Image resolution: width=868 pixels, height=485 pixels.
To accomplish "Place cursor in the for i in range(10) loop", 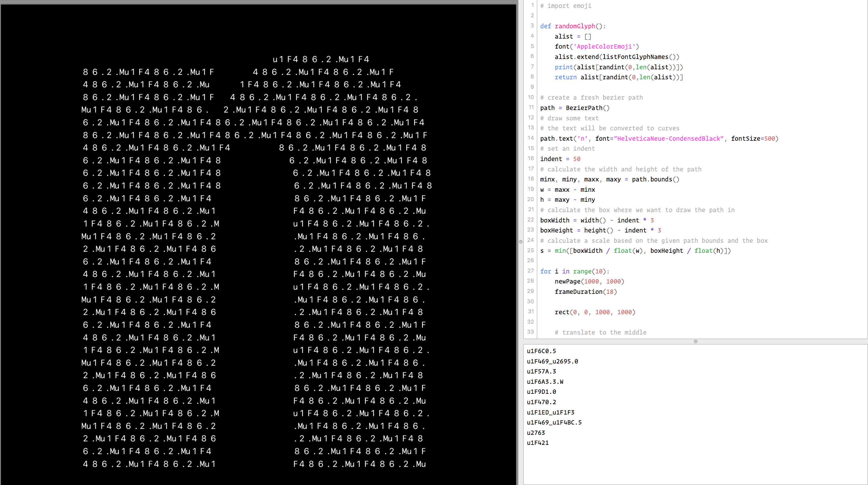I will point(574,271).
